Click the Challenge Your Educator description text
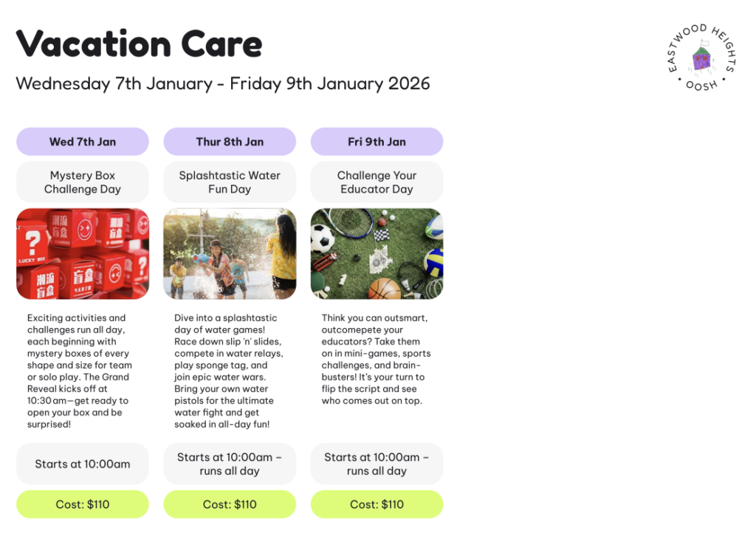This screenshot has width=756, height=534. tap(376, 359)
